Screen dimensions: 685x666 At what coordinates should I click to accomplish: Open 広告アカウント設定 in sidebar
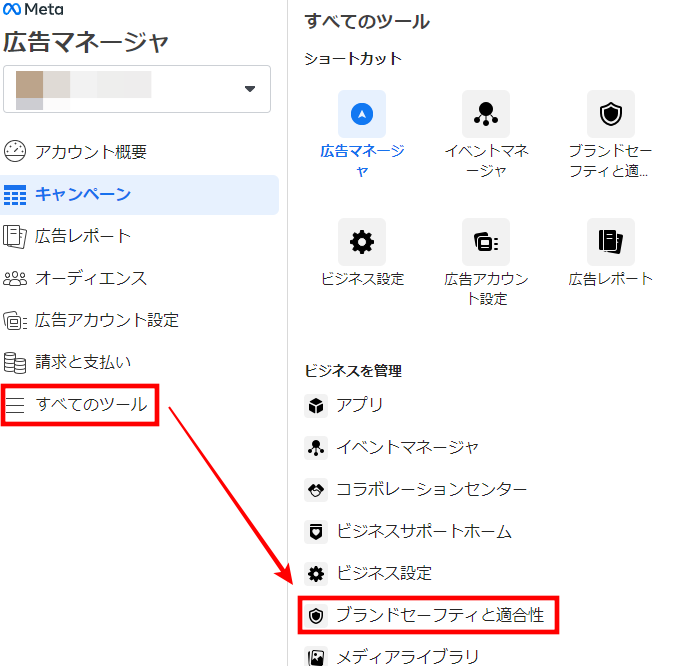[107, 320]
